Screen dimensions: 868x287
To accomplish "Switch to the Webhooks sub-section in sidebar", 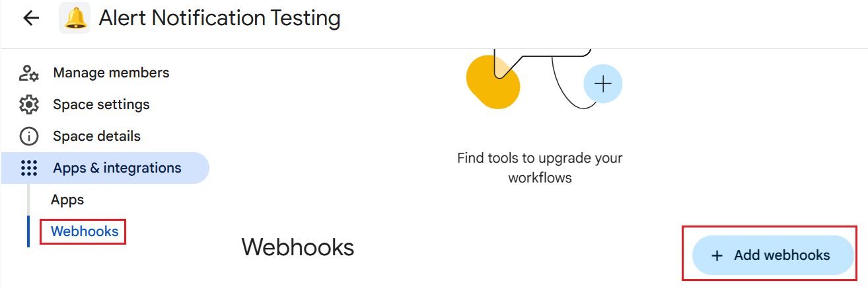I will [x=85, y=231].
